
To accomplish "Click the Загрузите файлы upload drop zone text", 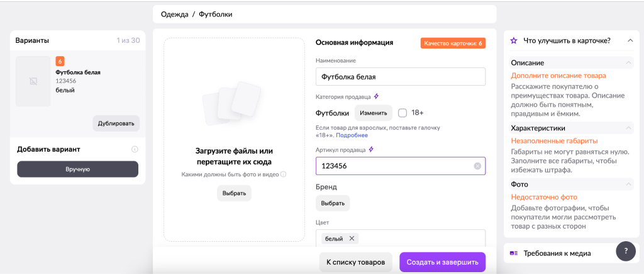I will coord(234,156).
